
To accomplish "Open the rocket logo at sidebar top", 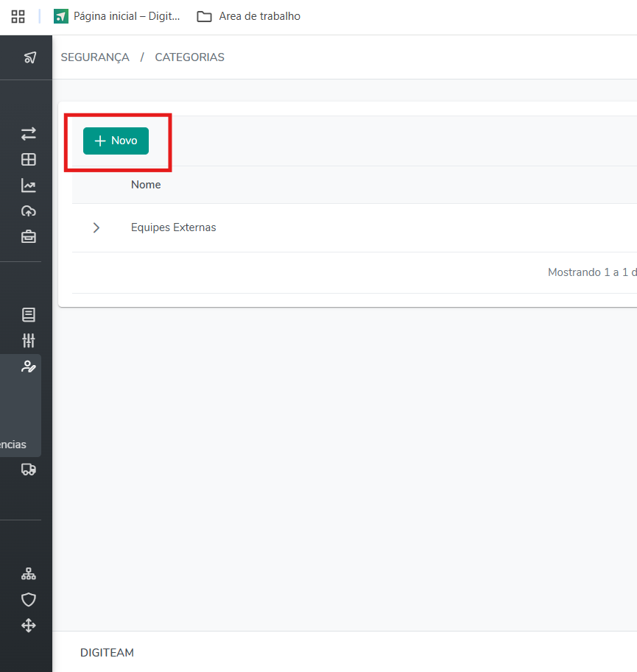I will (29, 57).
